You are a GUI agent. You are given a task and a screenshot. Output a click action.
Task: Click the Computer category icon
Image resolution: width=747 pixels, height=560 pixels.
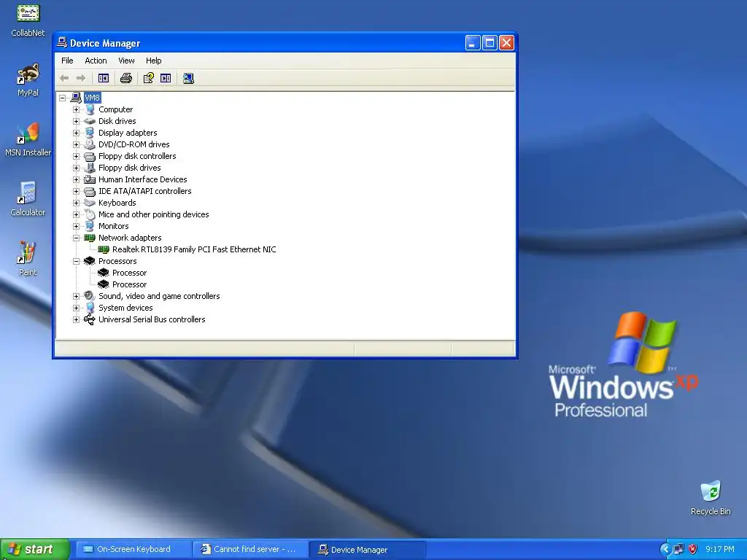90,109
